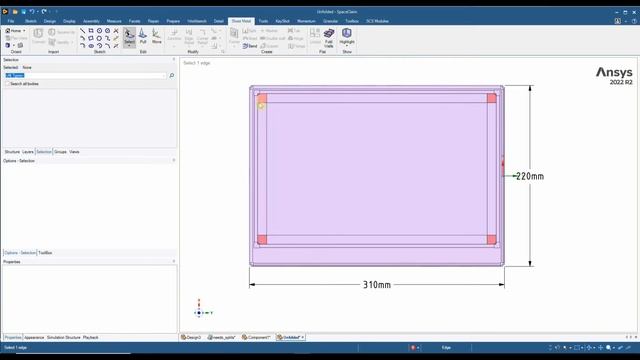Viewport: 640px width, 360px height.
Task: Tick the Search all bodies checkbox
Action: point(7,84)
